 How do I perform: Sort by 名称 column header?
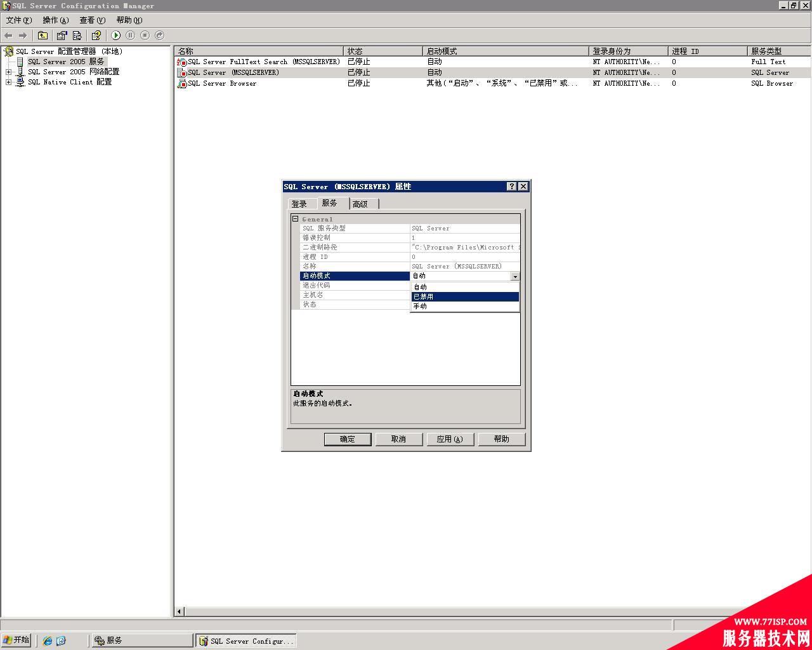[259, 51]
